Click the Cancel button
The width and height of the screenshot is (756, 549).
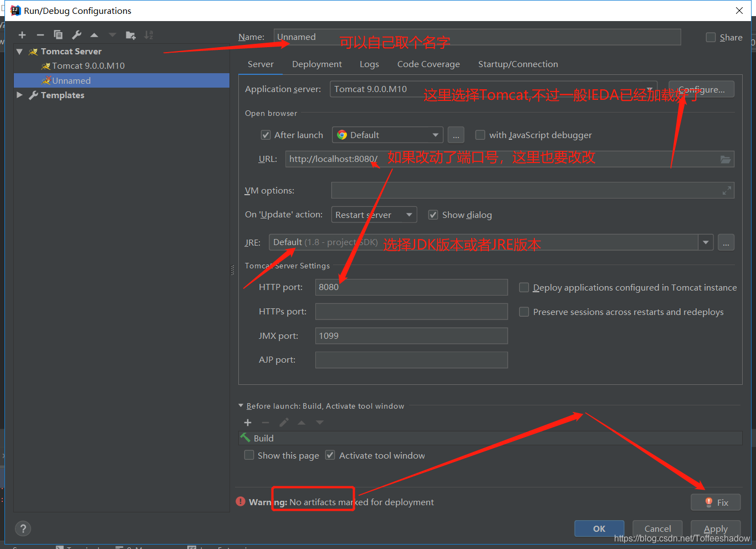(x=658, y=528)
